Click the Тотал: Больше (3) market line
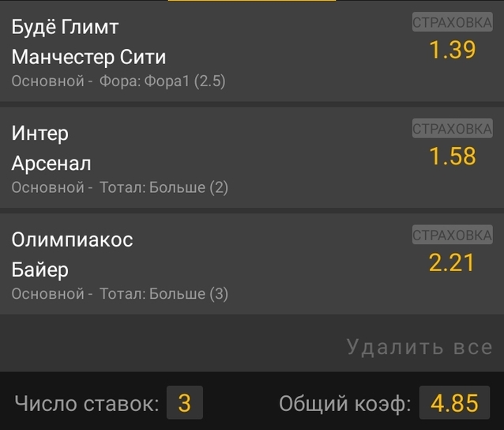The width and height of the screenshot is (504, 430). pyautogui.click(x=164, y=294)
